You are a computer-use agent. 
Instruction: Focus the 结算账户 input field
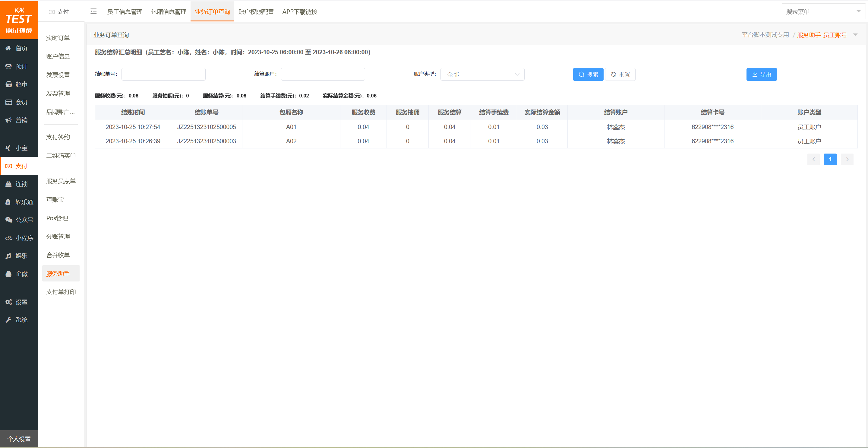[x=323, y=74]
